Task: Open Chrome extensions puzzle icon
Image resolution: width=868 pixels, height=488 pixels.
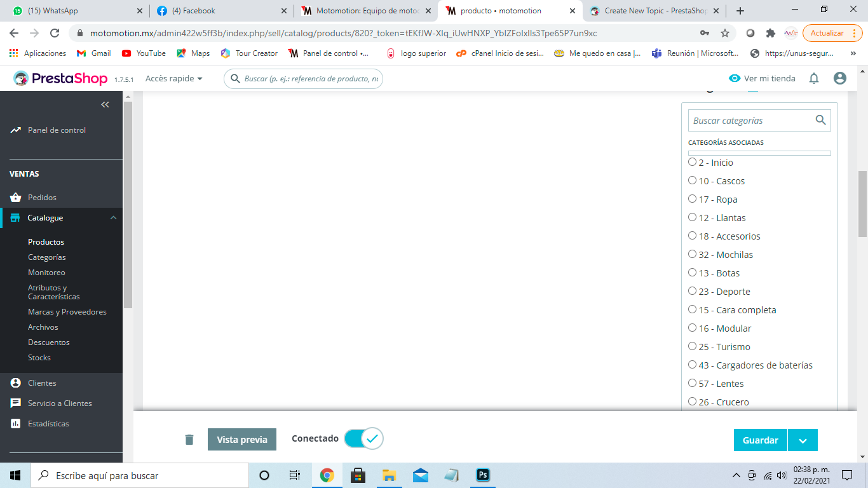Action: coord(771,33)
